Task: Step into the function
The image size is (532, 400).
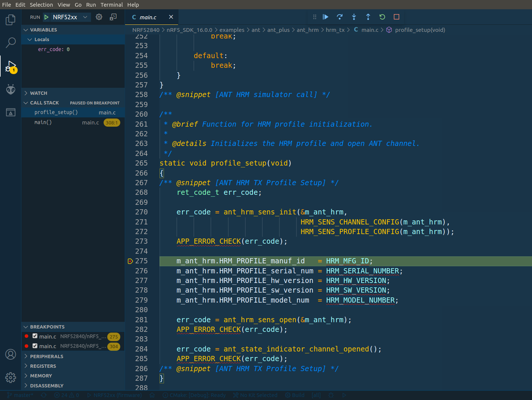Action: click(x=354, y=17)
